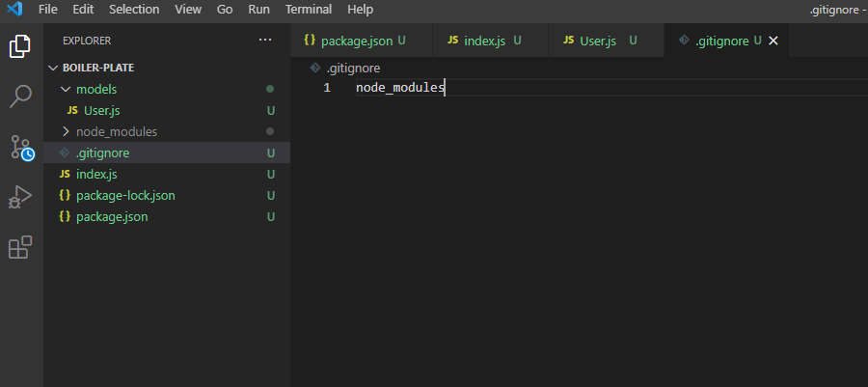Click the git icon on .gitignore tab
The image size is (868, 387).
coord(684,41)
